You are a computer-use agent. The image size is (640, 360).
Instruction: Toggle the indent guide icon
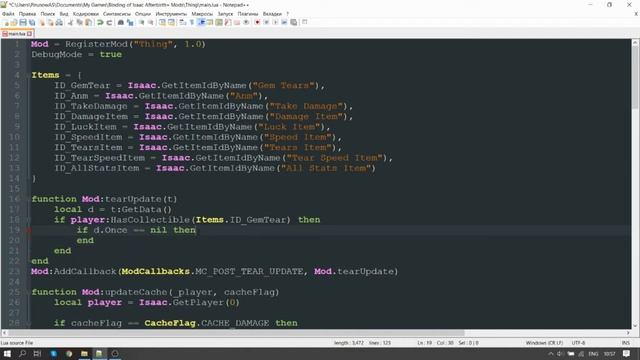pyautogui.click(x=201, y=22)
